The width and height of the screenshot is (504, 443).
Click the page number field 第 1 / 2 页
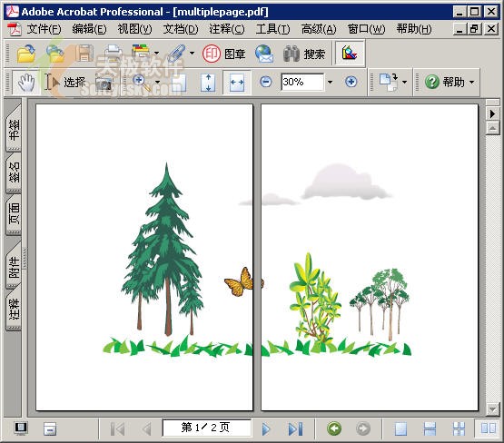[x=206, y=428]
